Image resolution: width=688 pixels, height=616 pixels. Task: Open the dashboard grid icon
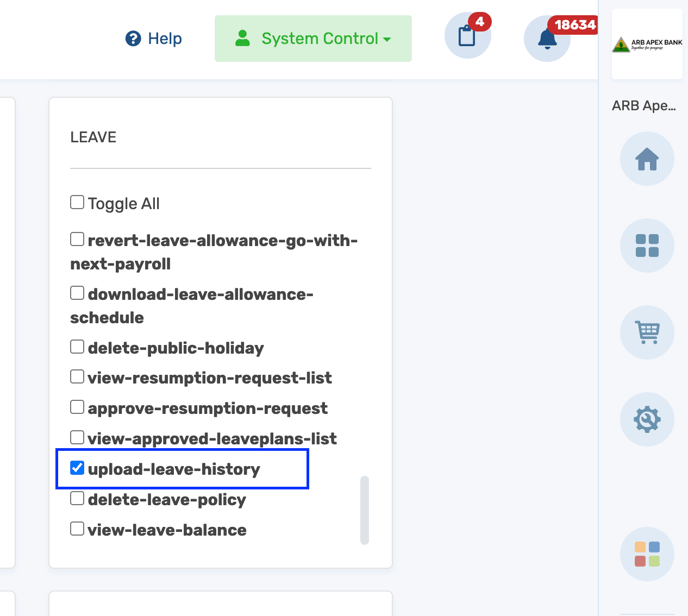647,246
